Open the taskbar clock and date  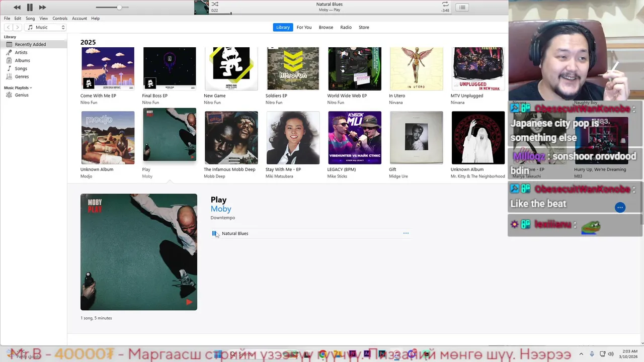(629, 354)
